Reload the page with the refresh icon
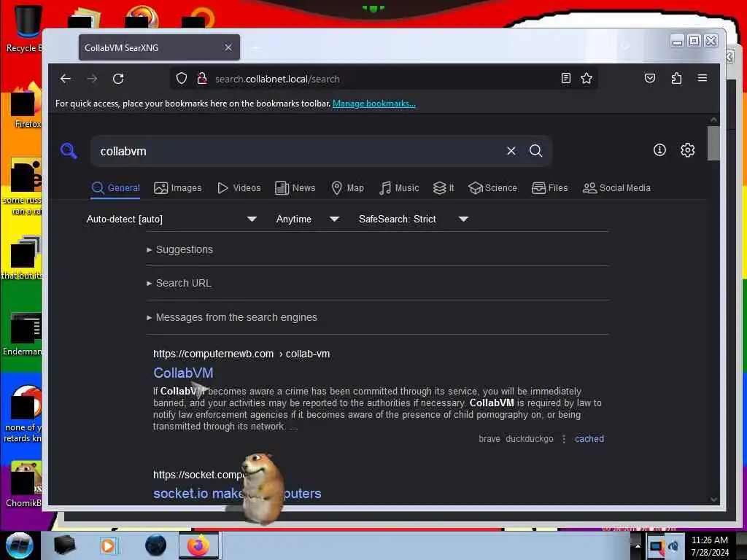Image resolution: width=747 pixels, height=560 pixels. click(x=118, y=79)
